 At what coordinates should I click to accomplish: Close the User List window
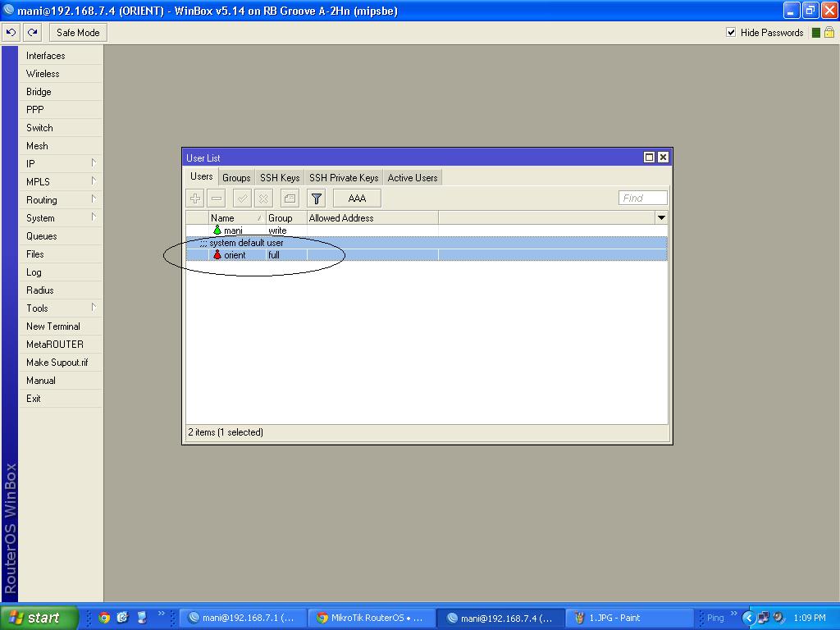(663, 157)
